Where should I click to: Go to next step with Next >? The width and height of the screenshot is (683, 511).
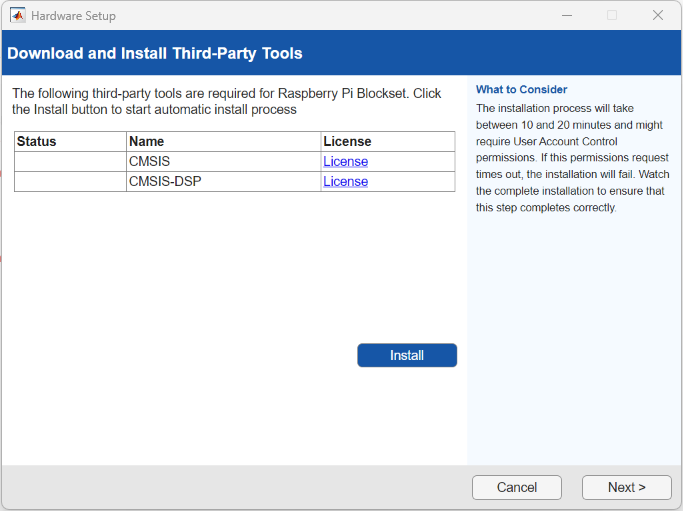click(626, 487)
